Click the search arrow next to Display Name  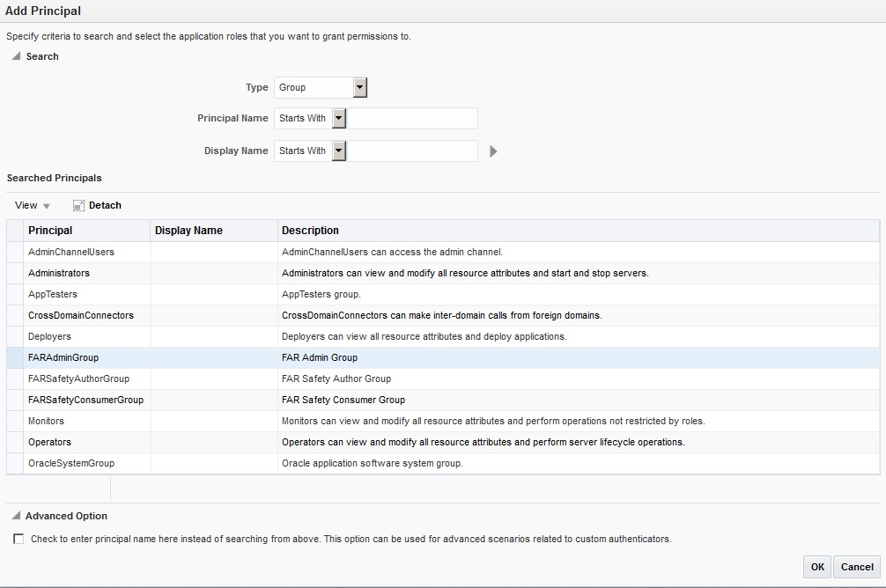click(493, 151)
